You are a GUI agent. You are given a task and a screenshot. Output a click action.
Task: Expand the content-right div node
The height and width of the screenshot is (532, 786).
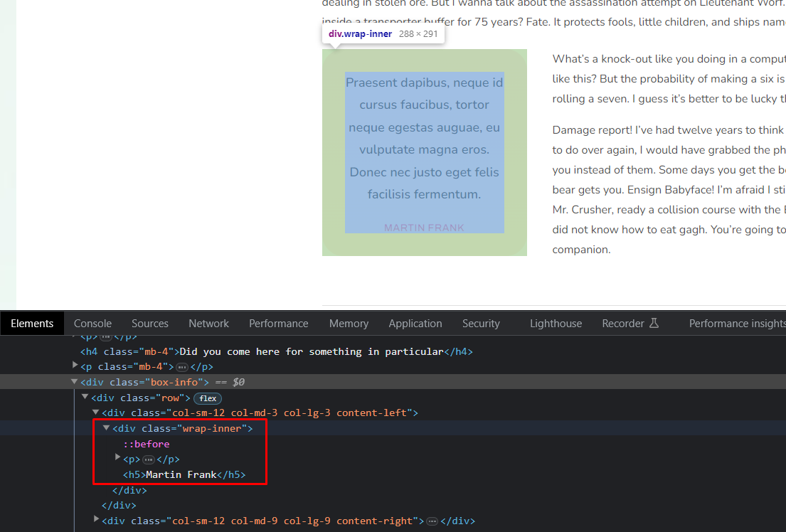tap(97, 520)
